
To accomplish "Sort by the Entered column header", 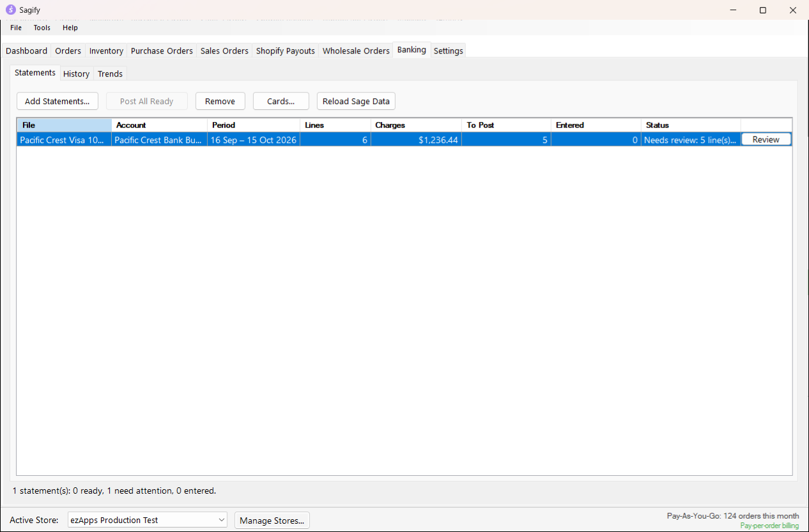I will tap(596, 125).
